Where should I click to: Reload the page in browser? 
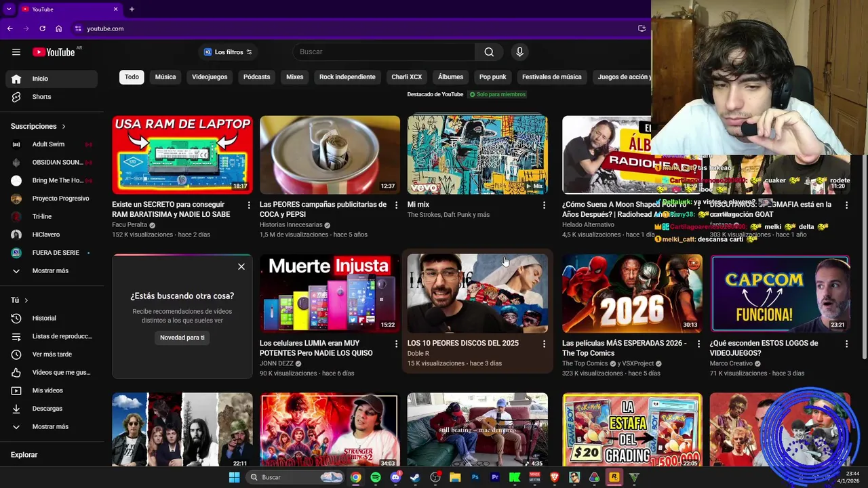pyautogui.click(x=42, y=28)
